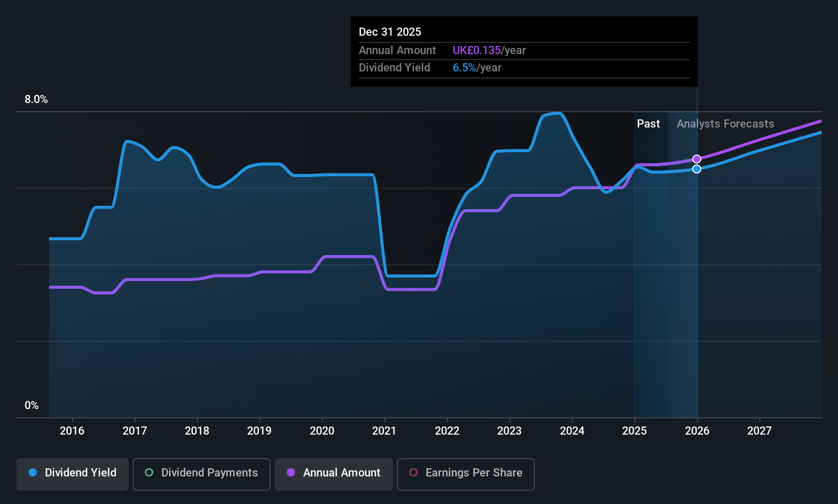Screen dimensions: 838x504
Task: Click the 2019 x-axis label
Action: [x=259, y=431]
